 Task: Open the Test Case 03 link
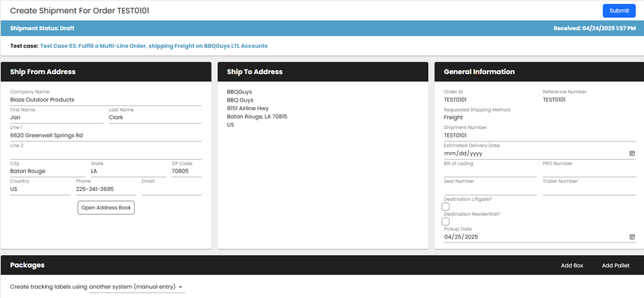(x=153, y=46)
